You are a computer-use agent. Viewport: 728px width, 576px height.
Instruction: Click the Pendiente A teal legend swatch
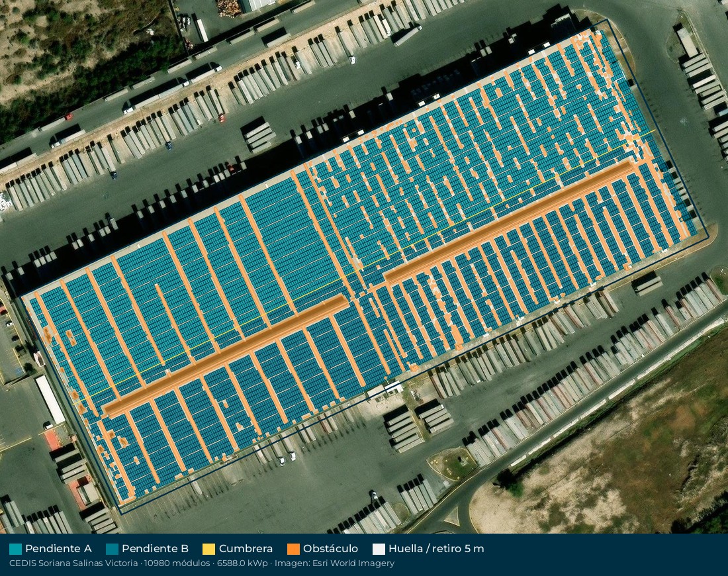pyautogui.click(x=15, y=549)
